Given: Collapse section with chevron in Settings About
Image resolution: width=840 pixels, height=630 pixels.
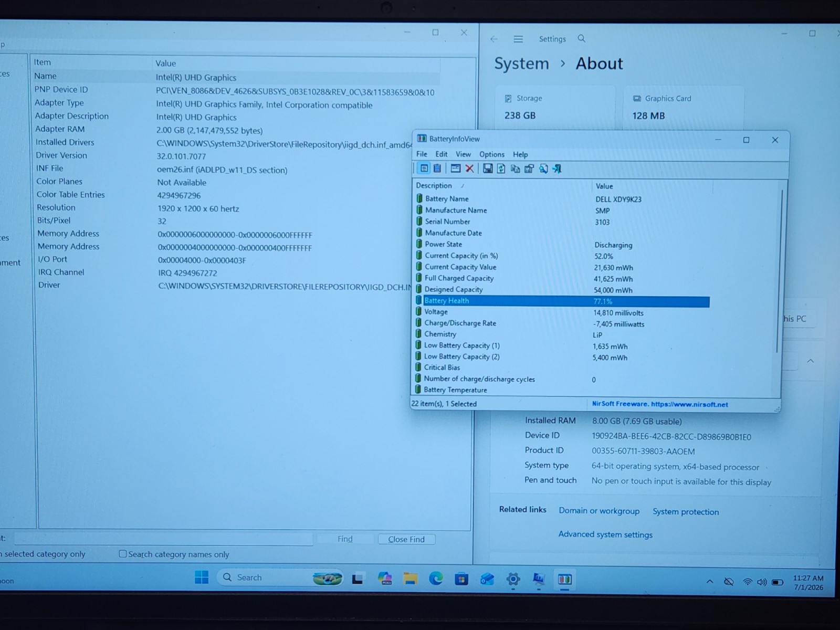Looking at the screenshot, I should (x=811, y=361).
